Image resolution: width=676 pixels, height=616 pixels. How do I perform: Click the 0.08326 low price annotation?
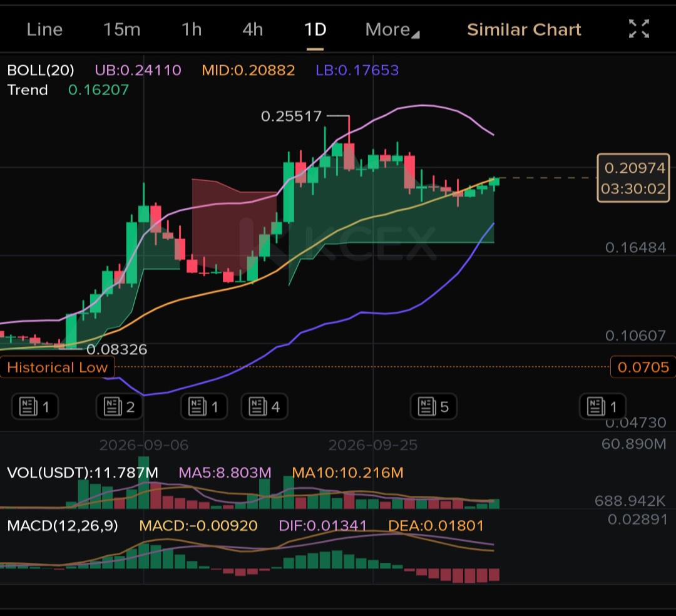click(x=117, y=349)
